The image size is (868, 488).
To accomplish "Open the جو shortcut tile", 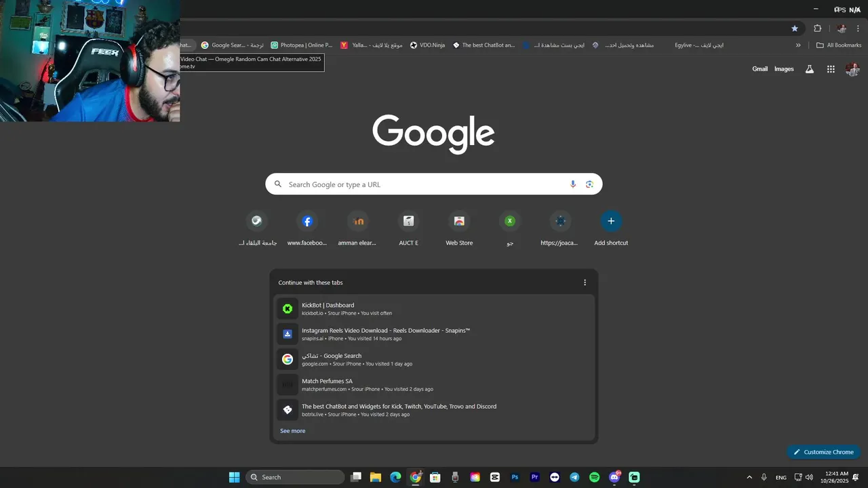I will point(510,228).
